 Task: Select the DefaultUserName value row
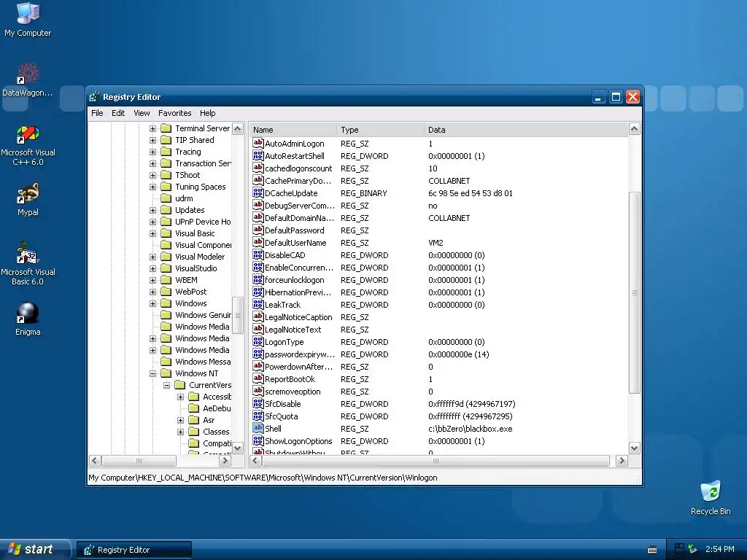[438, 242]
